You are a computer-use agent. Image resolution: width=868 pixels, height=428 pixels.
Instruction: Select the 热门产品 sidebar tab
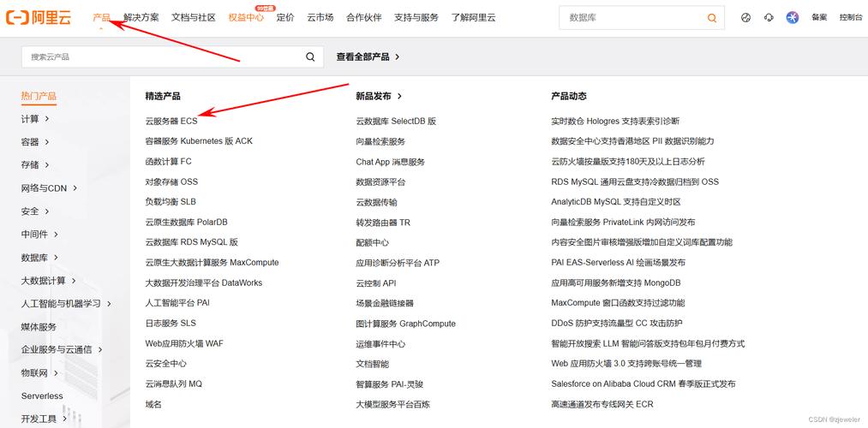point(39,96)
